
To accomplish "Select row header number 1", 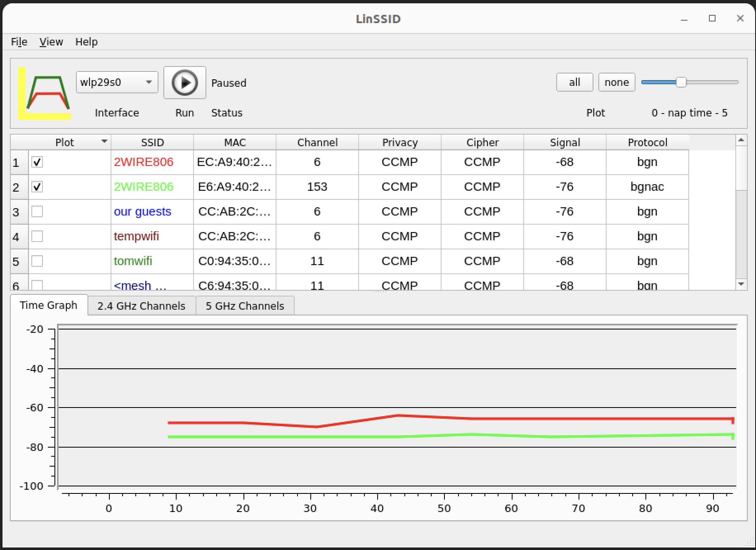I will (x=19, y=162).
